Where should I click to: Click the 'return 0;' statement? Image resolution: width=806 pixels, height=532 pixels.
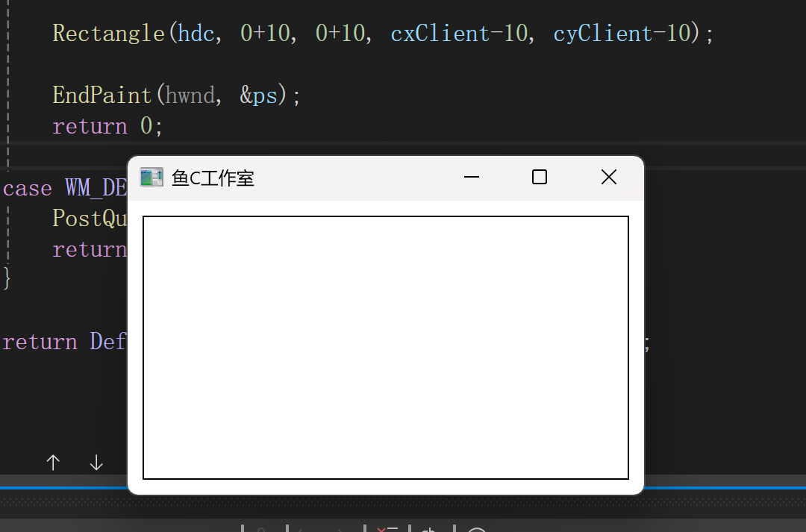107,126
